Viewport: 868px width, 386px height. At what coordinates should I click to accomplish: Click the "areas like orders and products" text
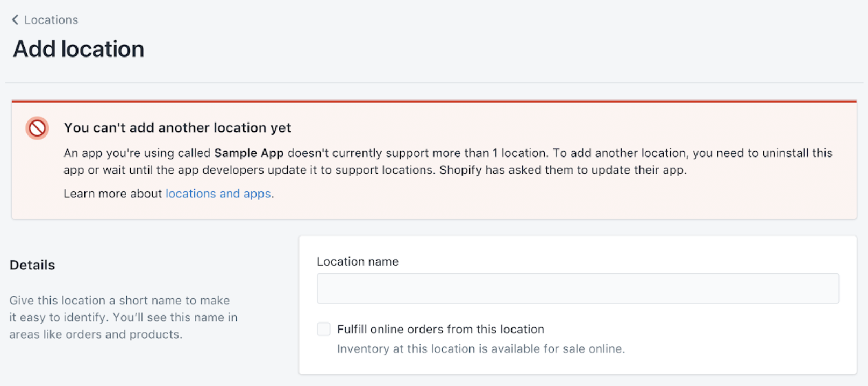click(x=96, y=334)
